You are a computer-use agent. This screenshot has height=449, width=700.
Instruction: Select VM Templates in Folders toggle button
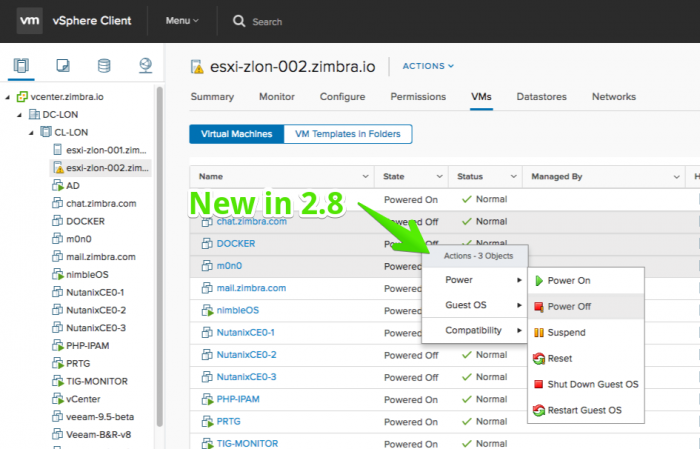point(348,134)
